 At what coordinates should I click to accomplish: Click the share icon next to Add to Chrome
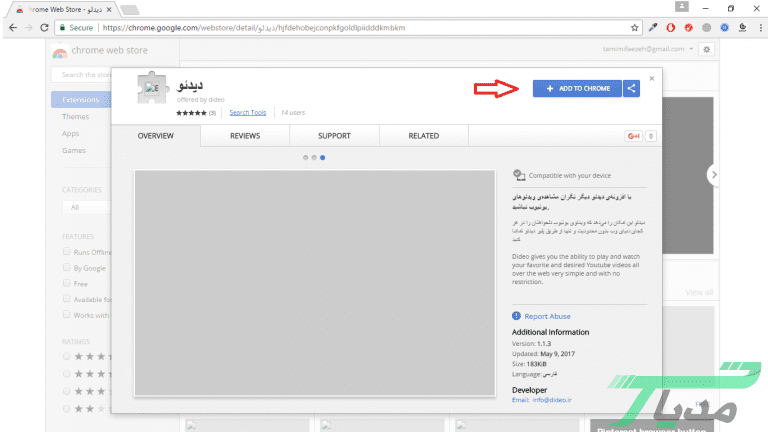click(631, 89)
